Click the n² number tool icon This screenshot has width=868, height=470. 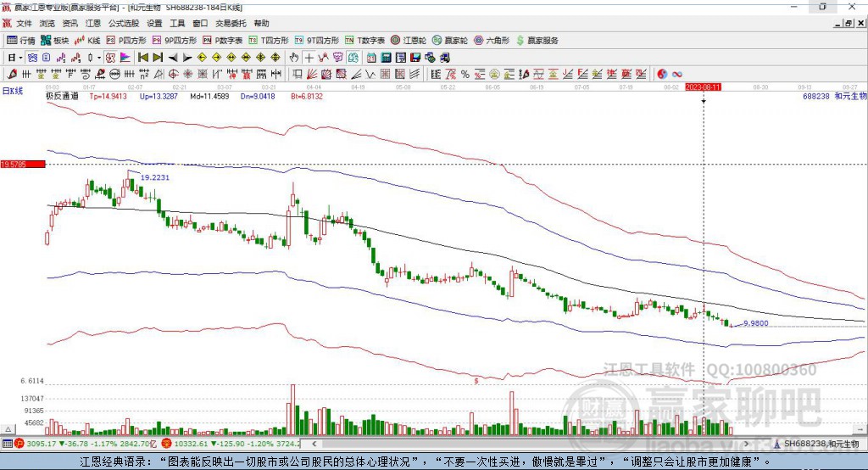[x=144, y=74]
